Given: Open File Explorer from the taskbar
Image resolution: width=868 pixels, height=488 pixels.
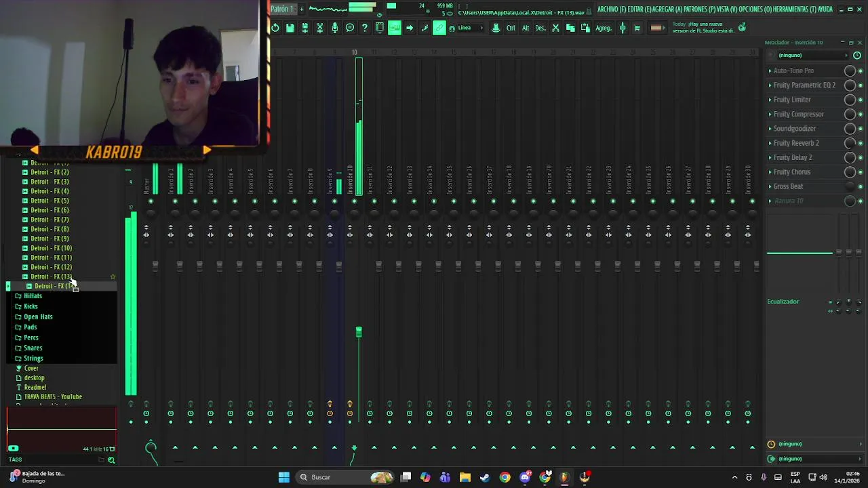Looking at the screenshot, I should pos(465,477).
